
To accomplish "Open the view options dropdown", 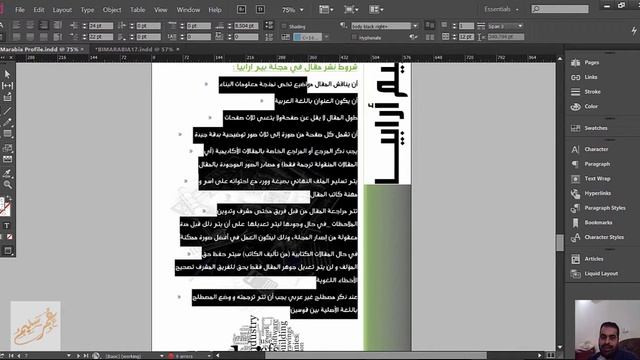I will click(326, 9).
